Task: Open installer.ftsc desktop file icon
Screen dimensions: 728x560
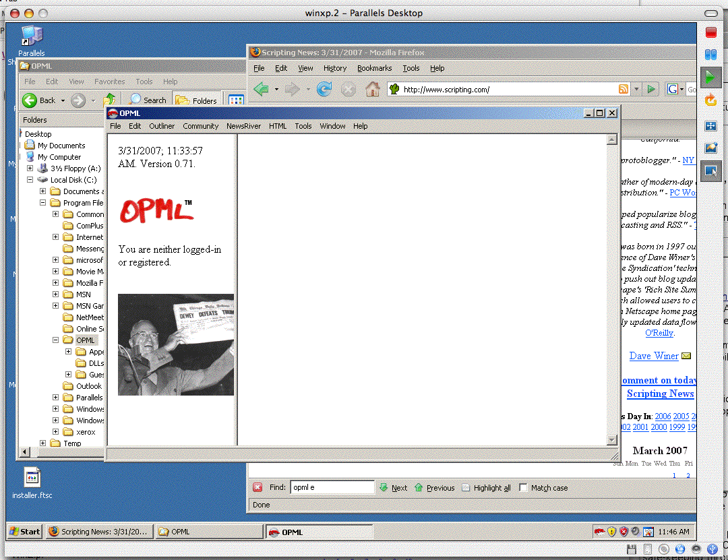Action: tap(32, 478)
